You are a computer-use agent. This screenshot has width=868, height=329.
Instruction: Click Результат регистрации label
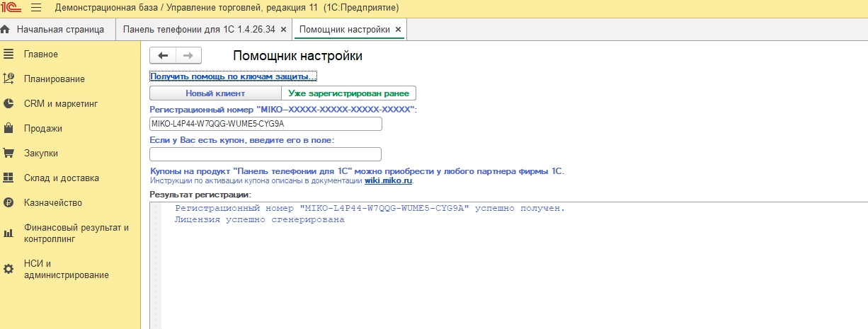click(x=201, y=194)
